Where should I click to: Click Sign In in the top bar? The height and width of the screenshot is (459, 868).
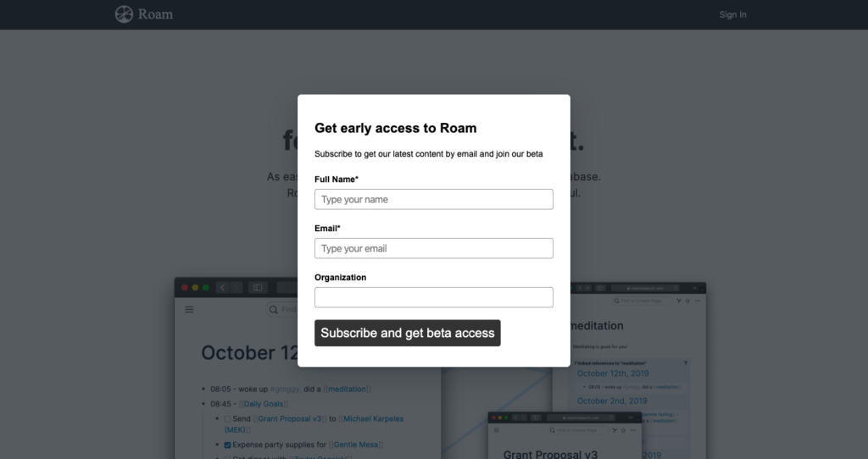[x=733, y=15]
